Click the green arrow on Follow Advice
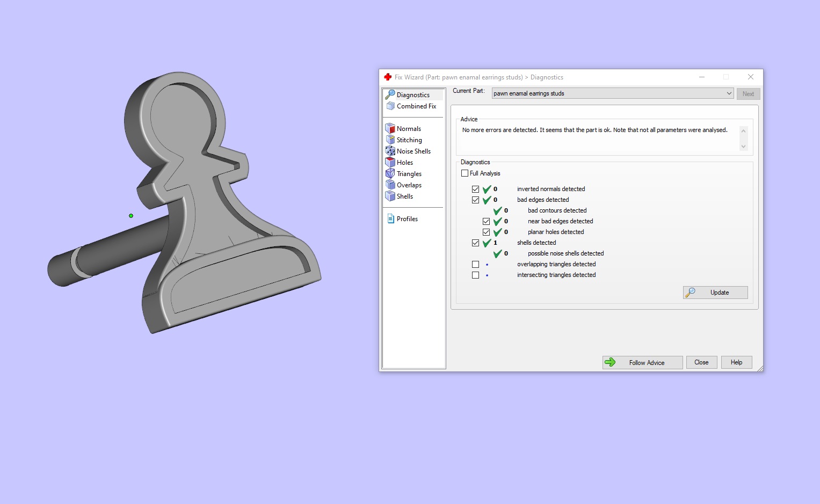820x504 pixels. tap(610, 362)
